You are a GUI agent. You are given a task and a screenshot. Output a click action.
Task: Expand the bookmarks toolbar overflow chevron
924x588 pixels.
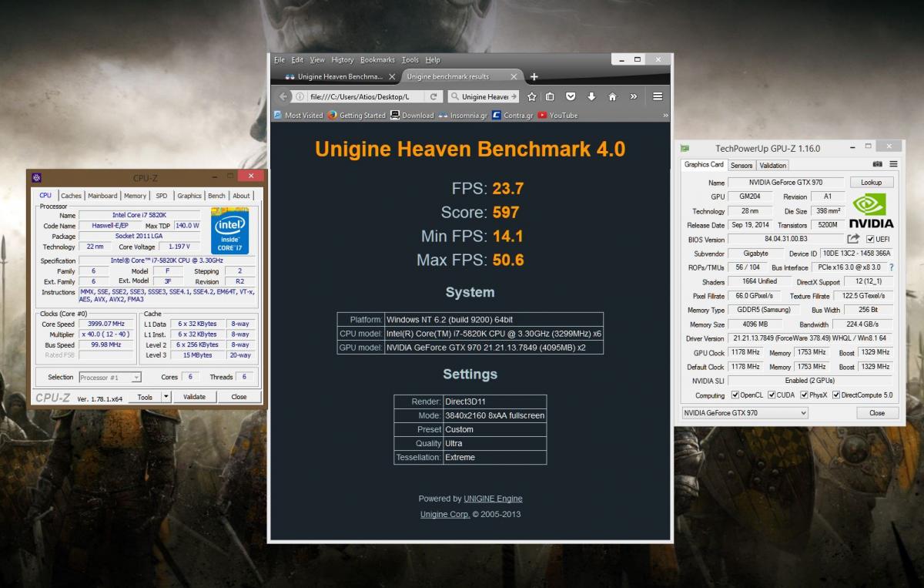(x=665, y=115)
